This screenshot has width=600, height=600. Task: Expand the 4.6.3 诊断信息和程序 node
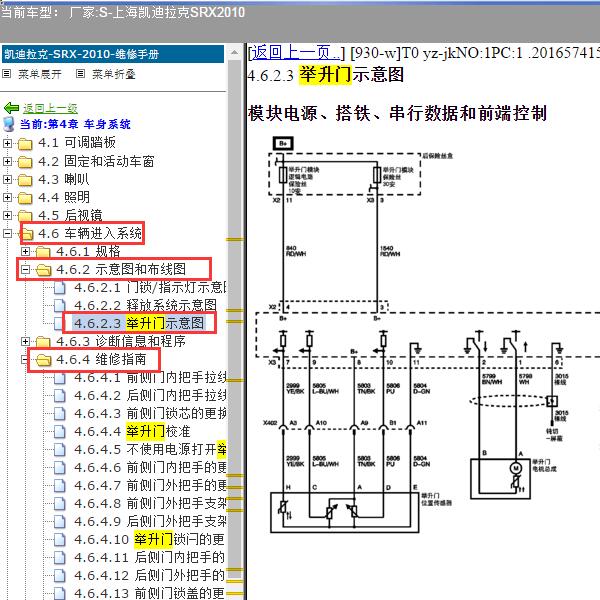coord(25,341)
